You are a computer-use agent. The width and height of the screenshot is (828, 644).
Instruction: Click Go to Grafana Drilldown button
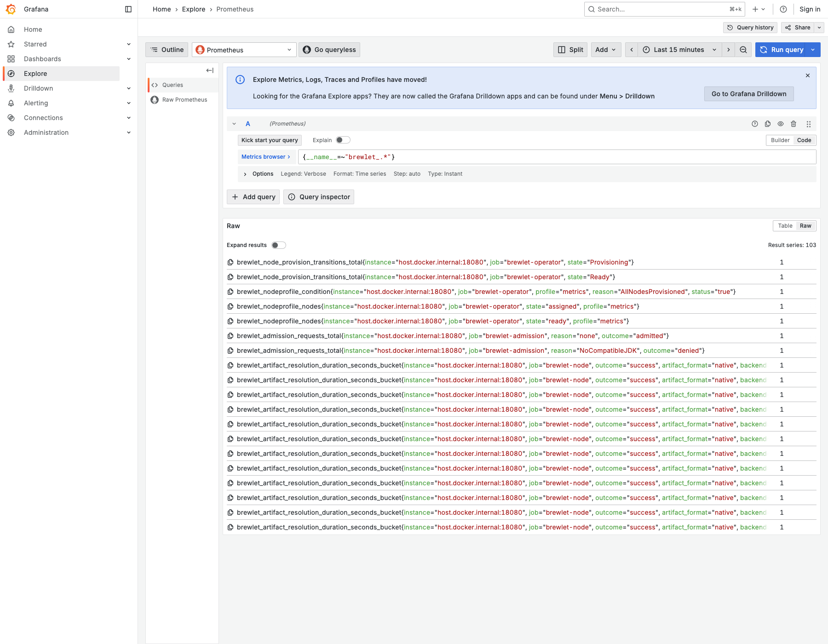pos(749,94)
